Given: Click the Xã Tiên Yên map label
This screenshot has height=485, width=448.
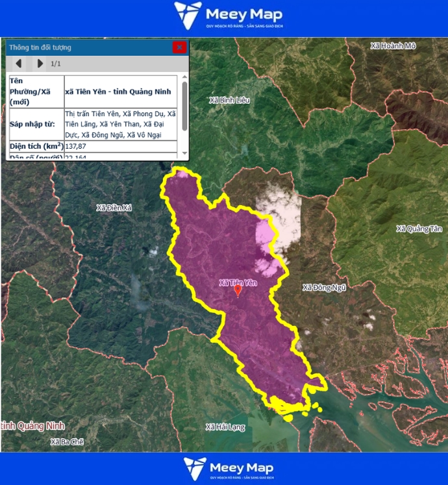Looking at the screenshot, I should (238, 282).
